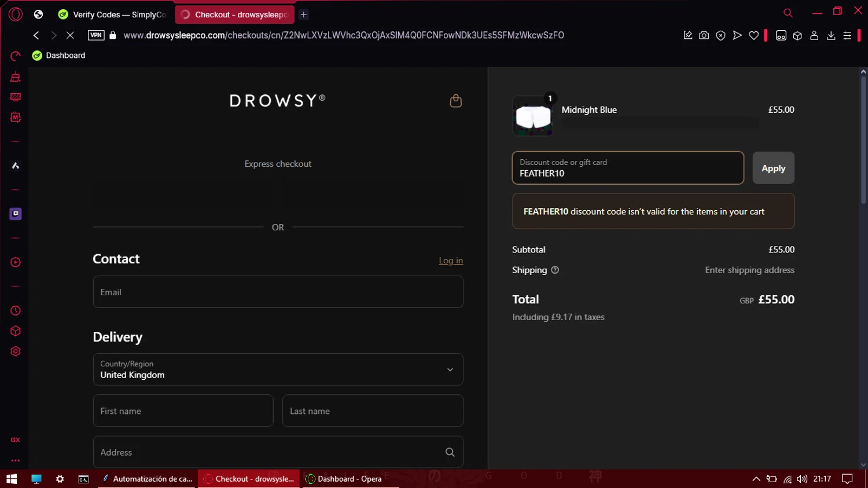Toggle the VPN badge in address bar
868x488 pixels.
tap(96, 35)
